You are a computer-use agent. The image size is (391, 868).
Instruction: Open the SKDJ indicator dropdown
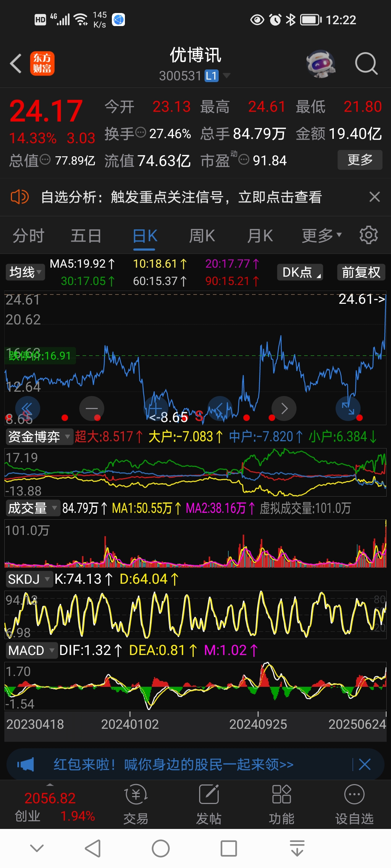(29, 579)
